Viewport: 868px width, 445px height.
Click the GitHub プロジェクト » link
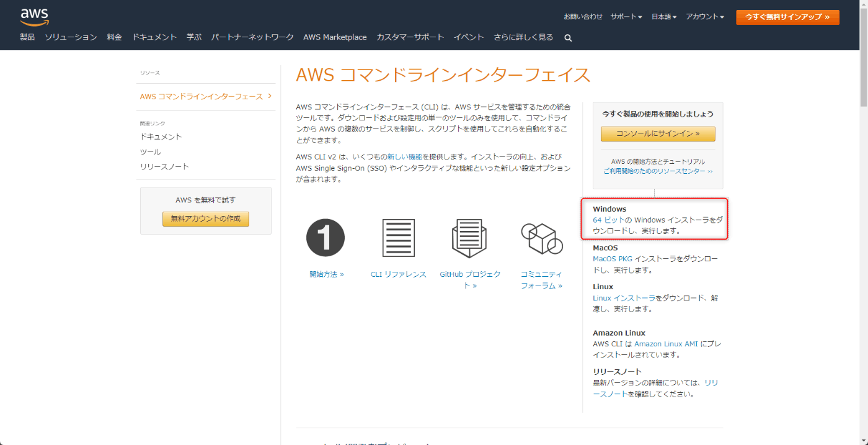[470, 280]
